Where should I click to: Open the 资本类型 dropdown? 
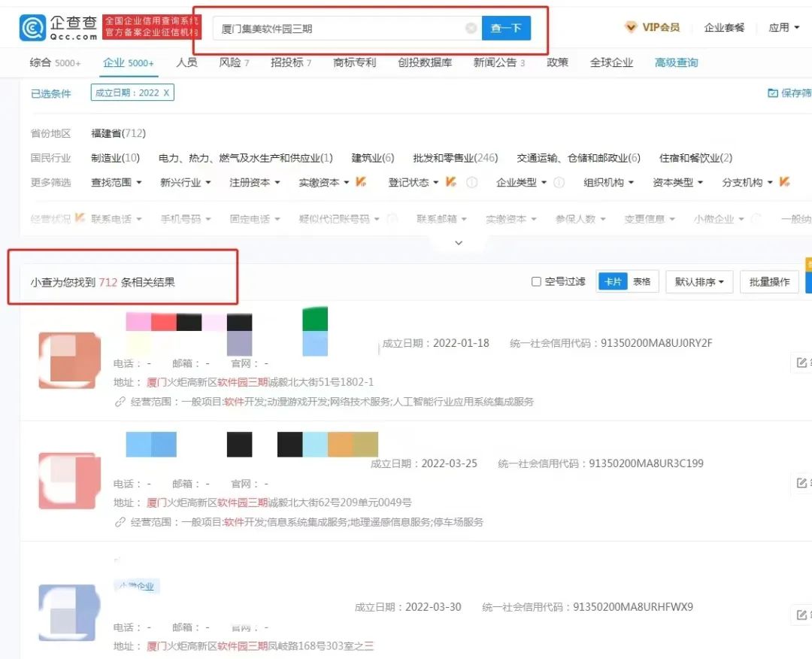tap(678, 182)
